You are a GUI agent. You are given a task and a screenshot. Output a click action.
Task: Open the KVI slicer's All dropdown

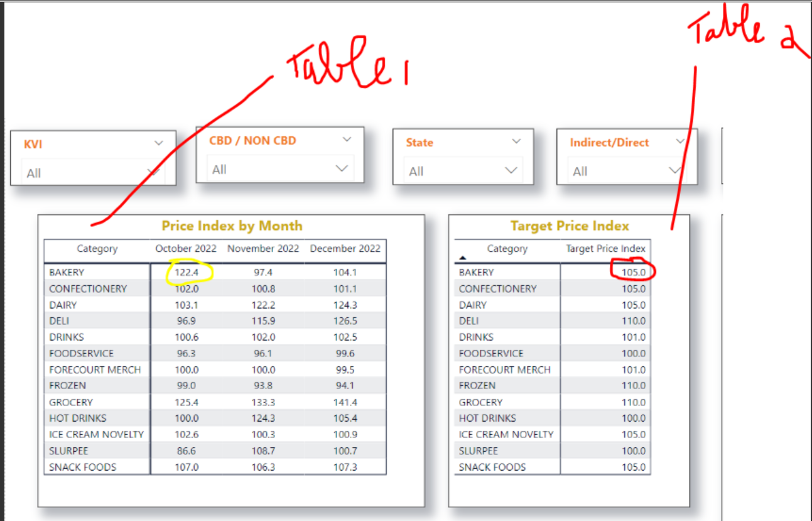click(93, 173)
